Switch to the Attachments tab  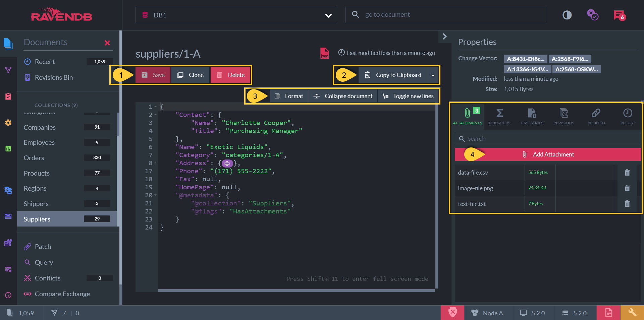pyautogui.click(x=467, y=116)
